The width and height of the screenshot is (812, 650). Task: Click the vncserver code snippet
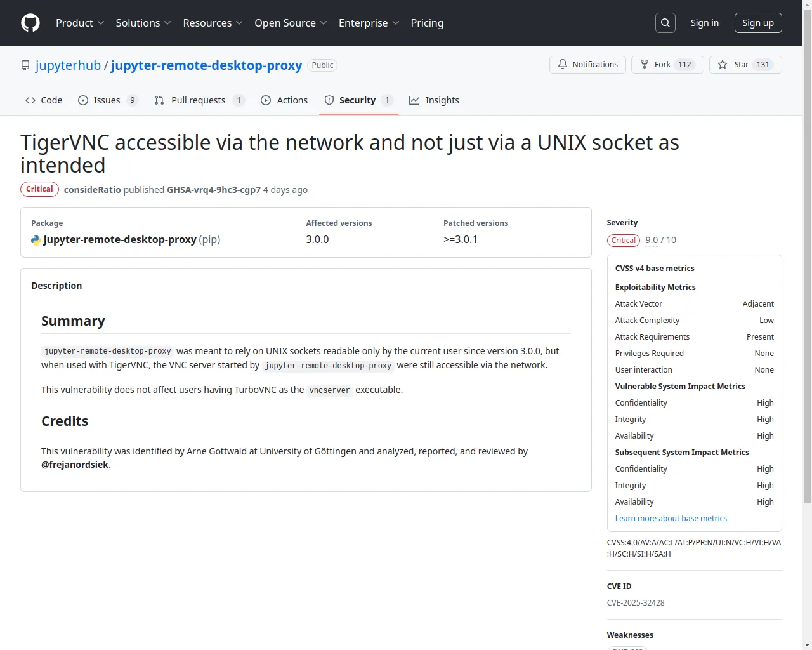pos(329,390)
